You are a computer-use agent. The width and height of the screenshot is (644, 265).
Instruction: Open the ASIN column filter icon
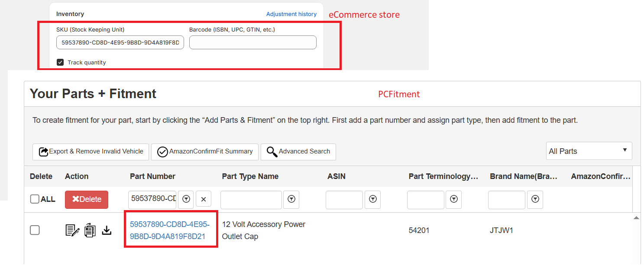pos(372,199)
